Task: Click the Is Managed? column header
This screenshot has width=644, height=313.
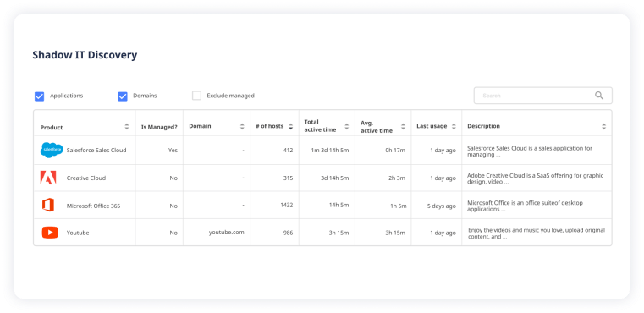Action: (159, 128)
